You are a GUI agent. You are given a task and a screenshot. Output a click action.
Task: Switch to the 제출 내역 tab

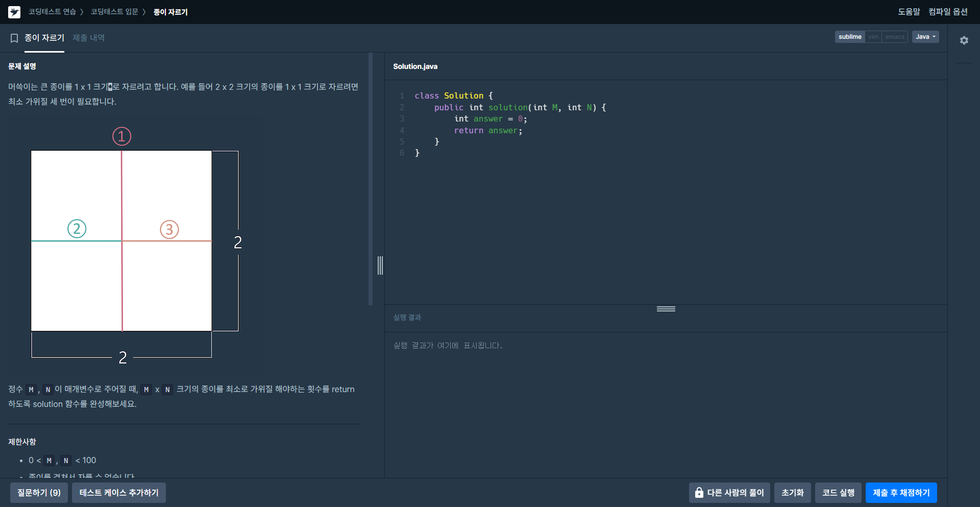pyautogui.click(x=88, y=38)
